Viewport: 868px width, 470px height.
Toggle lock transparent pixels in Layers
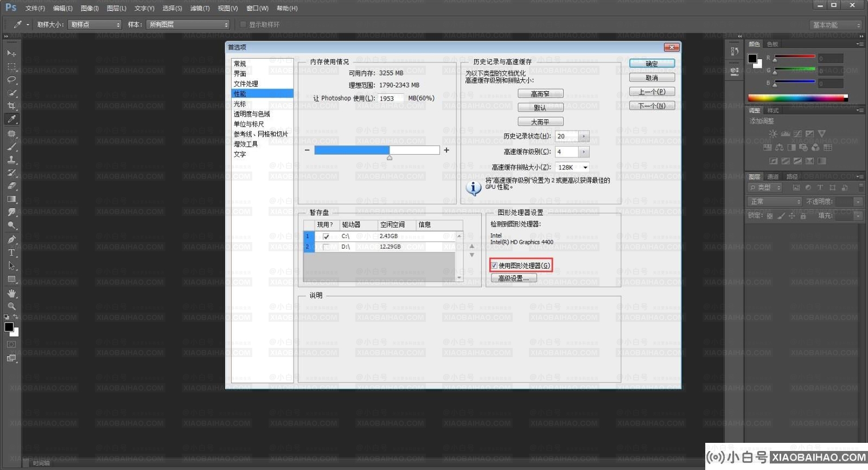tap(769, 215)
